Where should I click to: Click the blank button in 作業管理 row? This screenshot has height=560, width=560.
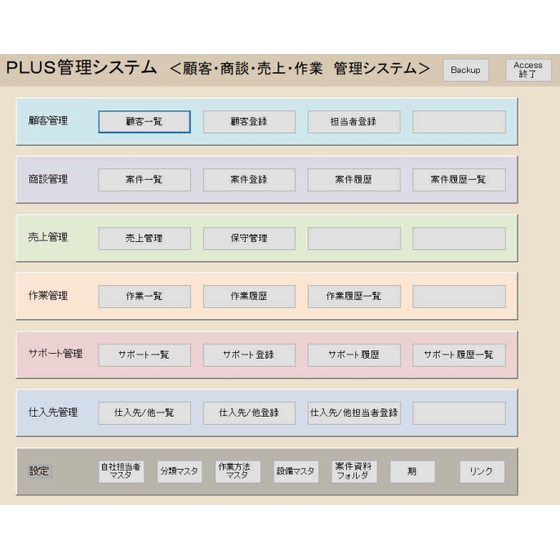coord(459,296)
